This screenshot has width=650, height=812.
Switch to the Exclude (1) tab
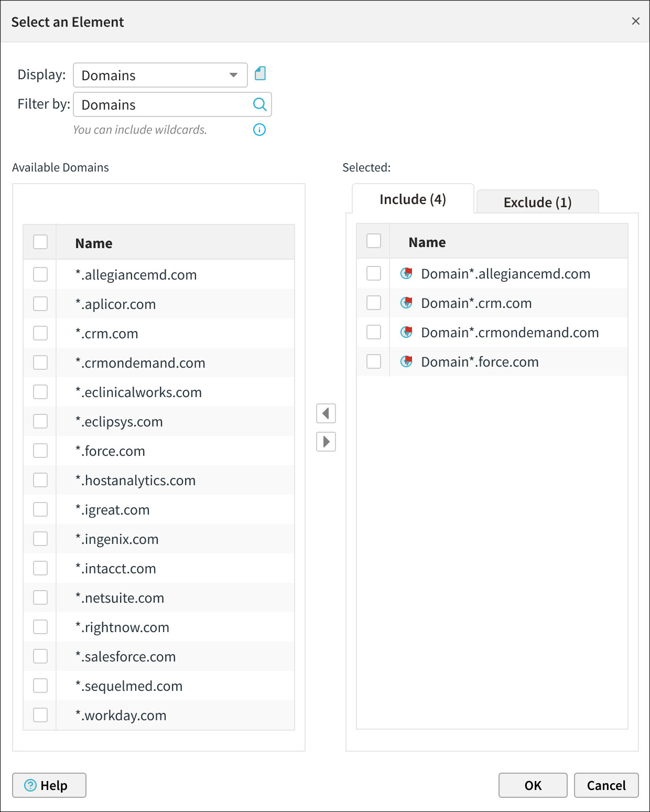537,202
